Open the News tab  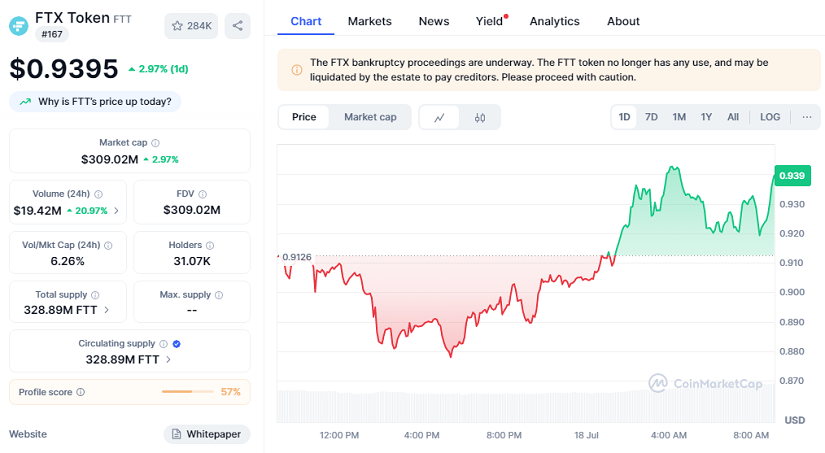(434, 22)
